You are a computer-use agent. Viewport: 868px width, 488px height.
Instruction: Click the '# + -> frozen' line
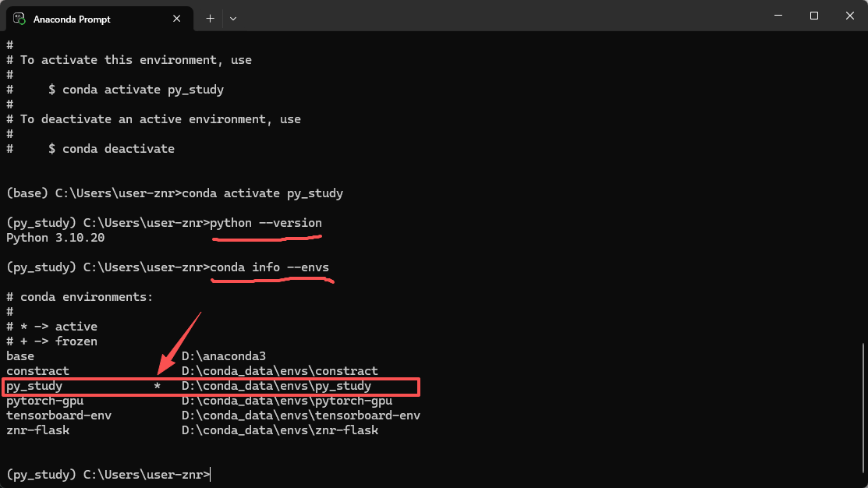tap(52, 341)
